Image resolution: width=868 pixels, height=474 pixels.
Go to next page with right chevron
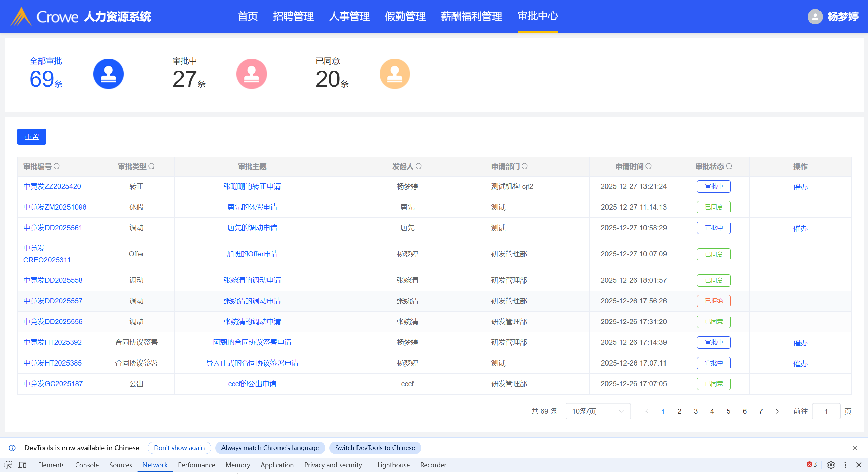click(777, 411)
